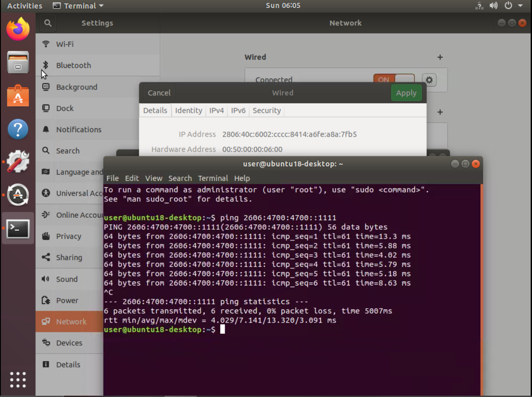Launch Ubuntu Software from the dock
Viewport: 532px width, 397px height.
(18, 96)
